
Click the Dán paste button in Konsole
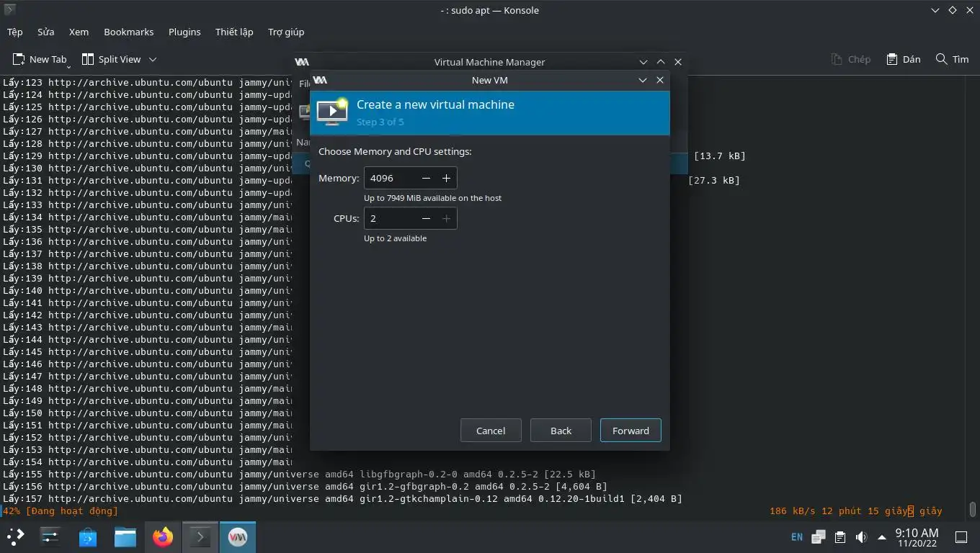click(904, 59)
